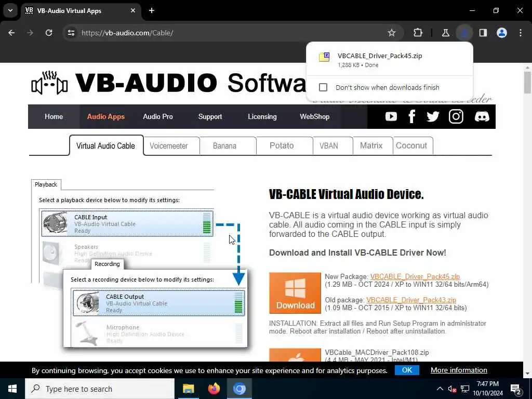Open the Support menu
Image resolution: width=532 pixels, height=399 pixels.
(210, 117)
